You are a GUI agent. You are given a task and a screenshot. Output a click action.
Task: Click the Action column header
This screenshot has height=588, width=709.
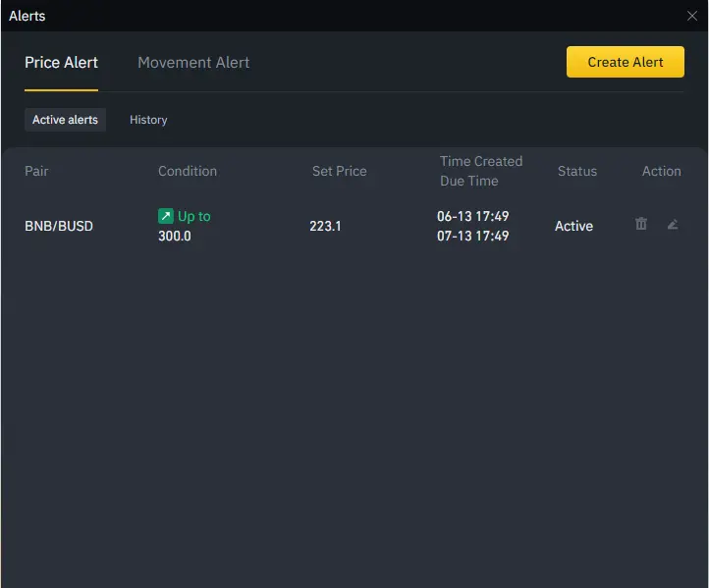(661, 171)
